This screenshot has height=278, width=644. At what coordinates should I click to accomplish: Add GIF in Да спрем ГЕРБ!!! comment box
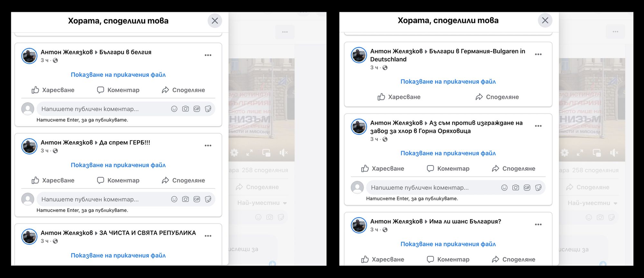pos(197,199)
